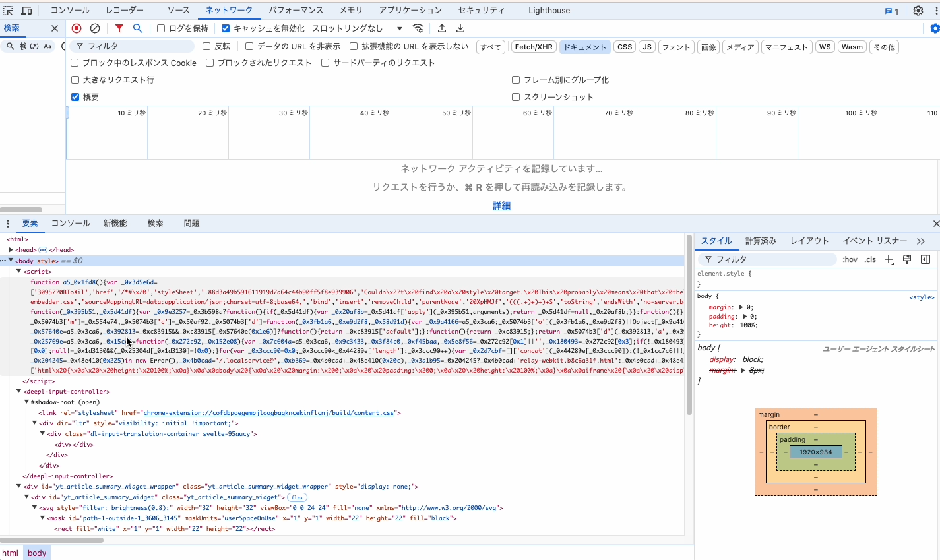The image size is (940, 560).
Task: Stop recording network log
Action: (x=77, y=28)
